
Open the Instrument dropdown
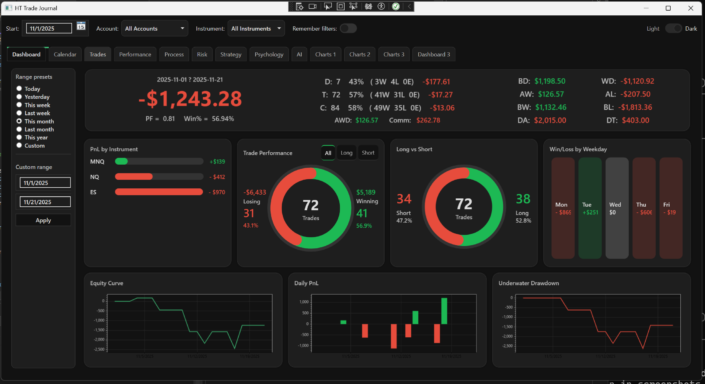[256, 28]
